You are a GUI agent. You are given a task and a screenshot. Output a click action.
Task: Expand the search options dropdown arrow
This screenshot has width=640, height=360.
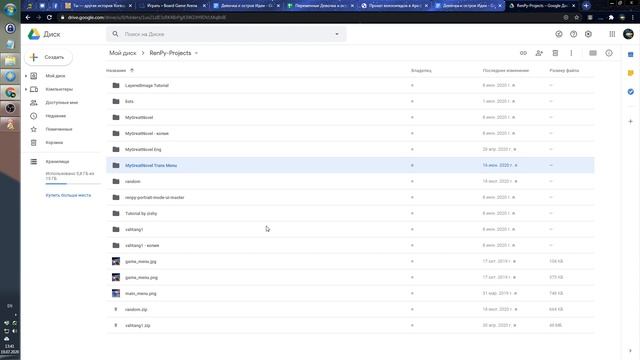click(x=337, y=34)
